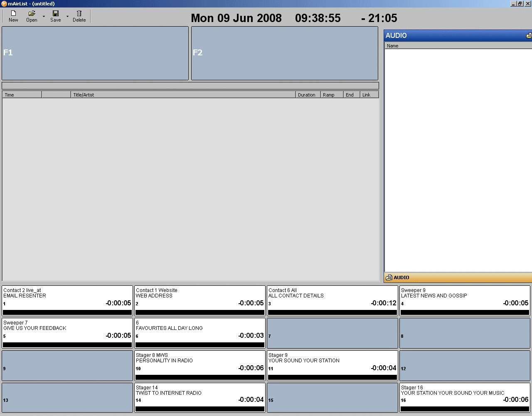This screenshot has height=416, width=532.
Task: Select empty cart slot 13
Action: 67,398
